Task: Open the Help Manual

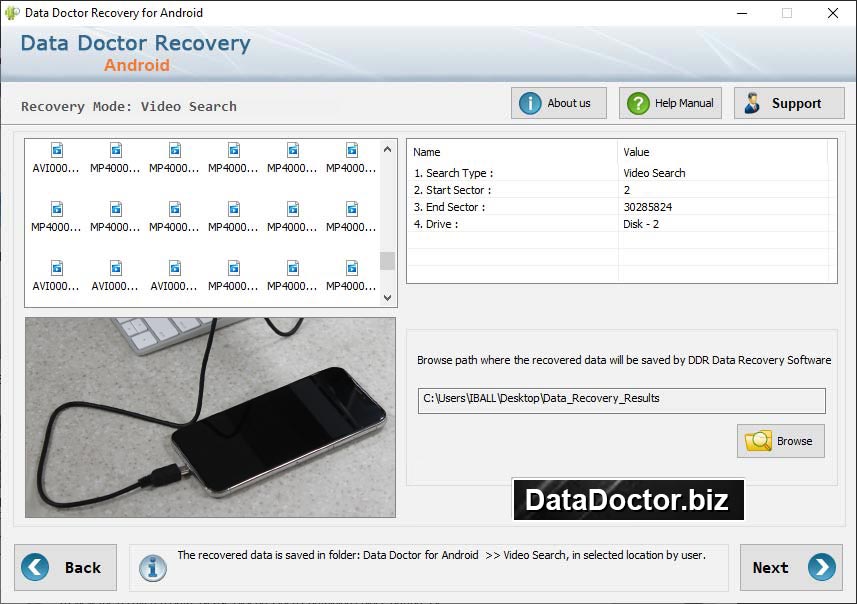Action: pos(668,102)
